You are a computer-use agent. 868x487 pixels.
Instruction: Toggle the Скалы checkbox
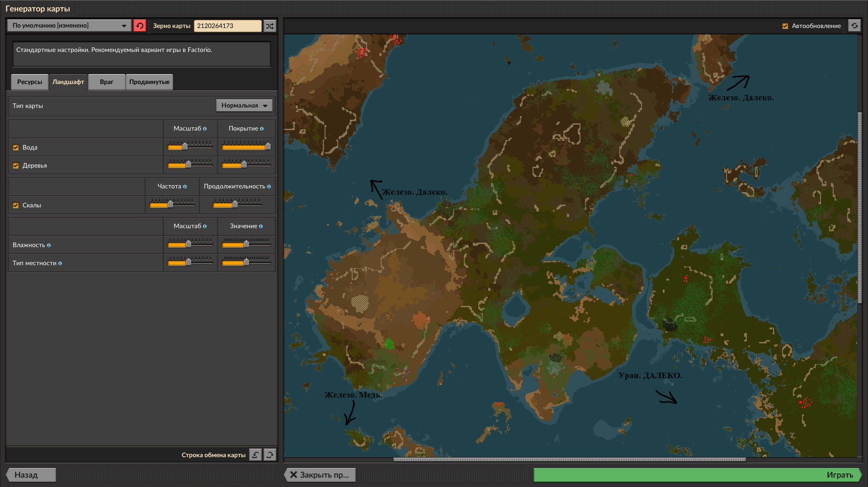click(x=16, y=206)
